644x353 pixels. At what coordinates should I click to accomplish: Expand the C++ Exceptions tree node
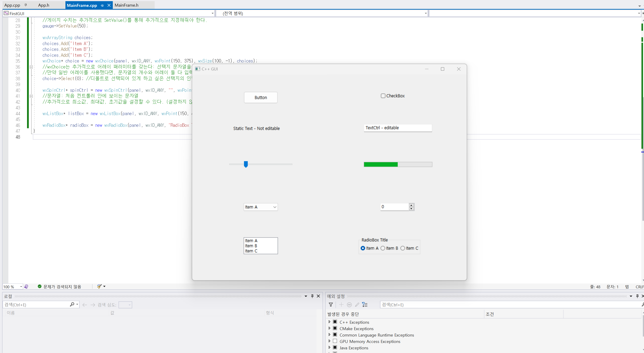[329, 322]
